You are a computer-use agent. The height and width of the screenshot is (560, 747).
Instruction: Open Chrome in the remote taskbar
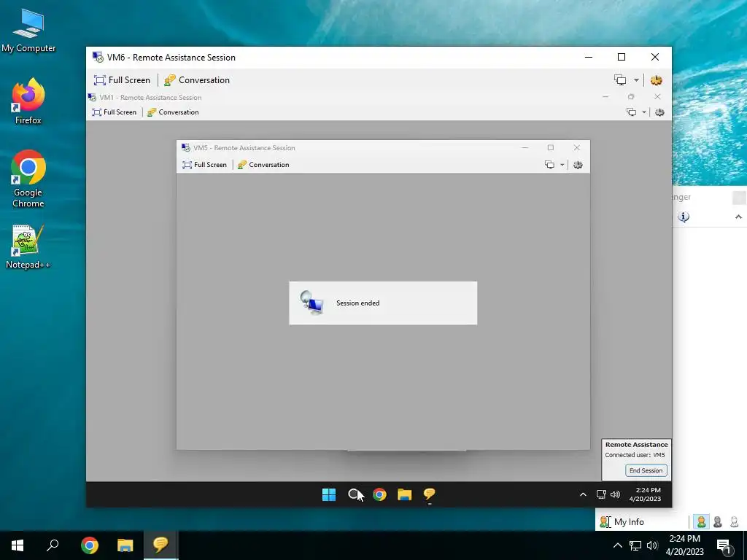379,495
